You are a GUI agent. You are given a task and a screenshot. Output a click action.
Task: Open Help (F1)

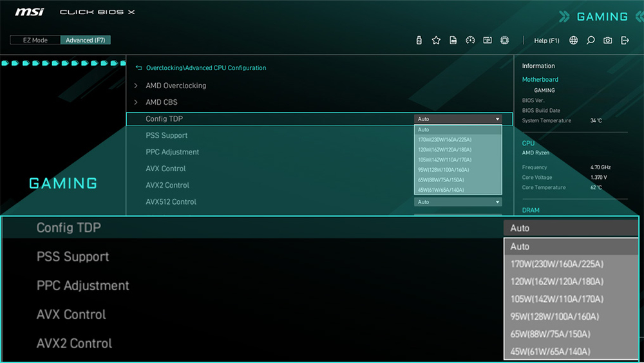point(547,41)
